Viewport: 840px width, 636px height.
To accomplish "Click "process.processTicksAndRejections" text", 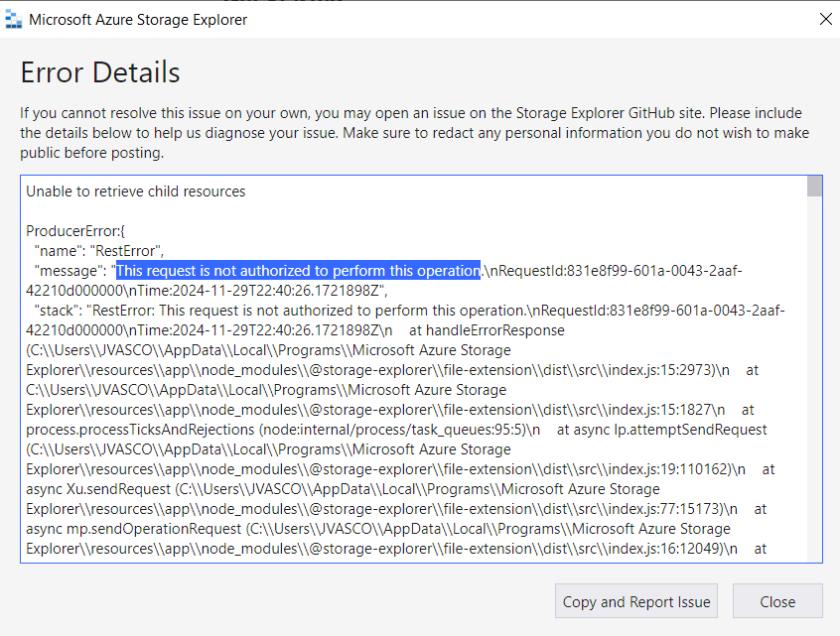I will [x=140, y=430].
